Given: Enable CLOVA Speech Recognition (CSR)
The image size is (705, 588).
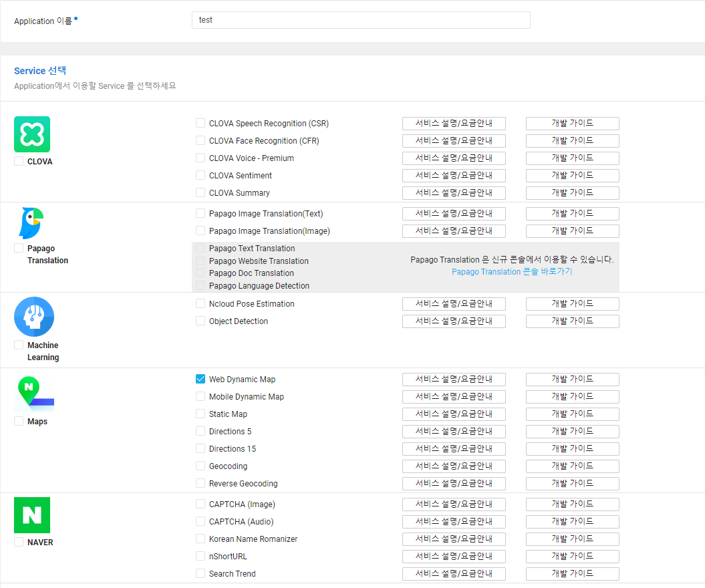Looking at the screenshot, I should [x=200, y=123].
